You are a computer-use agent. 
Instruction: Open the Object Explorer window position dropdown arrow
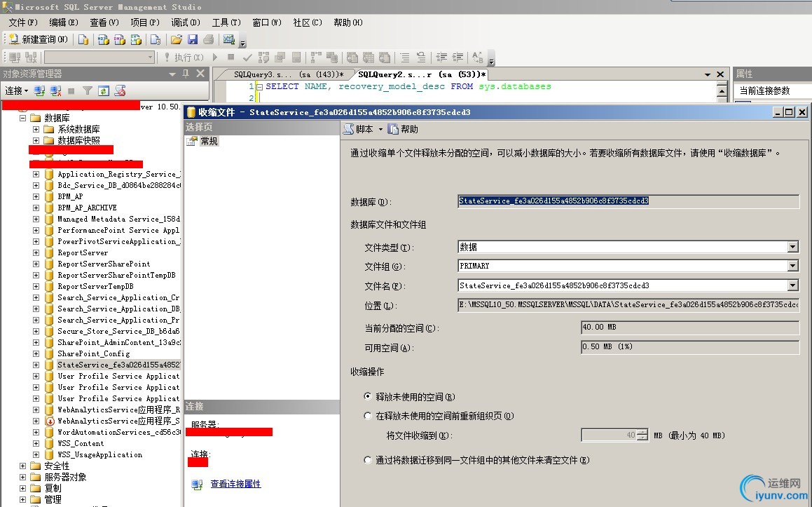click(x=172, y=74)
